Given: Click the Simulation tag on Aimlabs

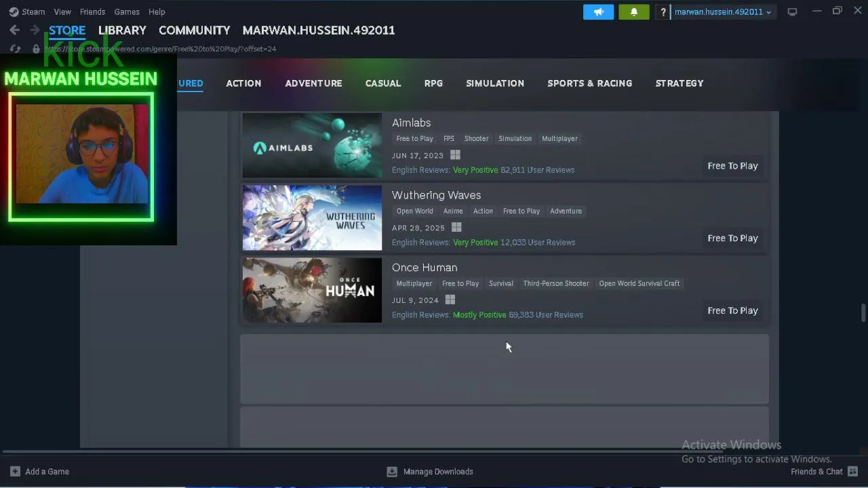Looking at the screenshot, I should coord(515,138).
